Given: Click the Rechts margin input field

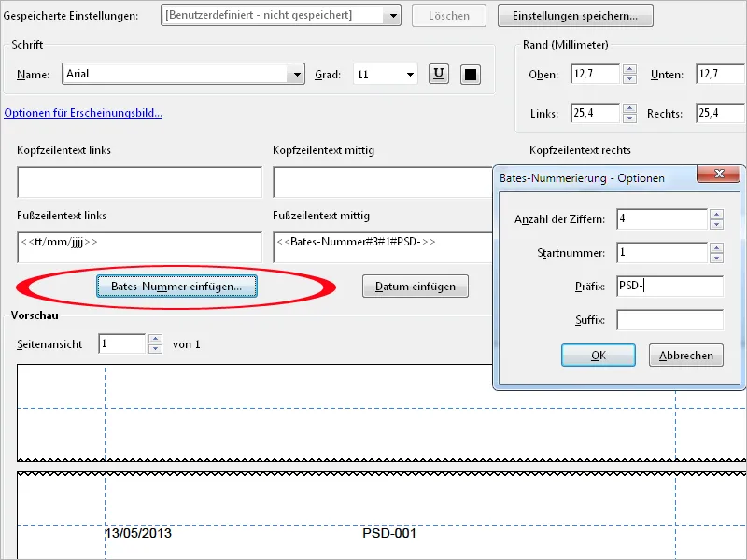Looking at the screenshot, I should (x=721, y=113).
